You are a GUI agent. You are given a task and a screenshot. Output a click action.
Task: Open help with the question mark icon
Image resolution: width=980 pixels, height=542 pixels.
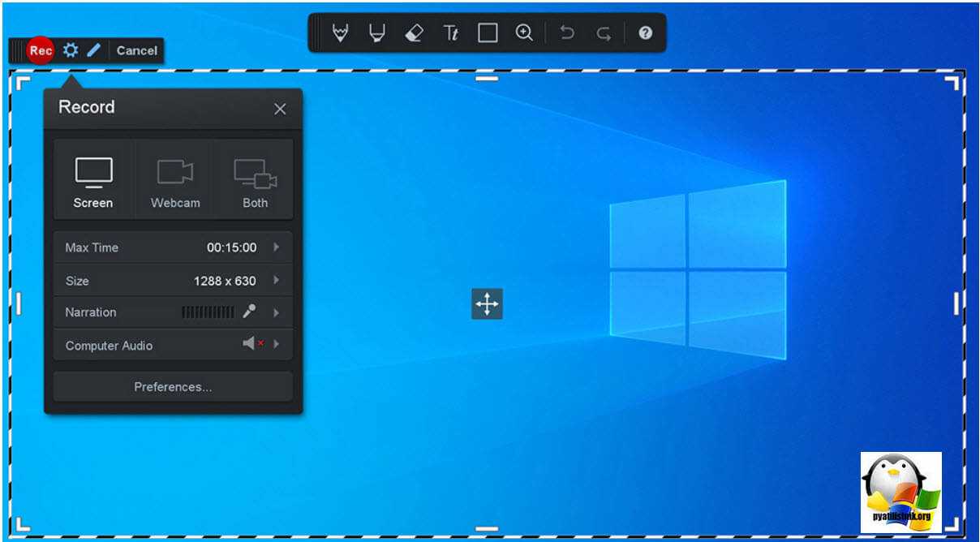coord(645,33)
